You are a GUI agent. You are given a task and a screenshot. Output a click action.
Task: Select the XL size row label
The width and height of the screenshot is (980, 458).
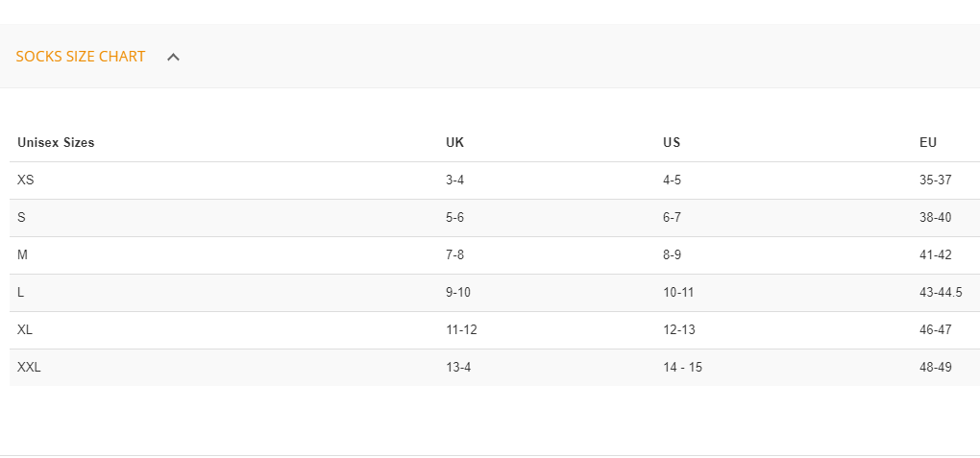tap(26, 329)
